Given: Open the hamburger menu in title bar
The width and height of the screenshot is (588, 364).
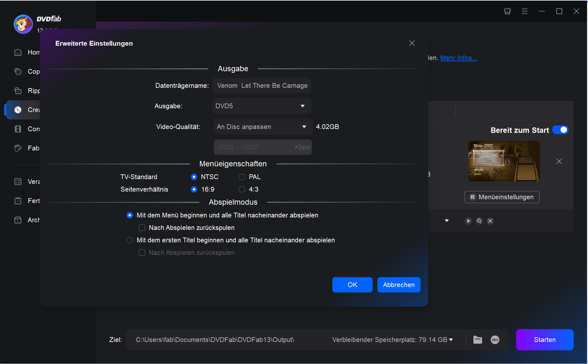Looking at the screenshot, I should pos(525,11).
